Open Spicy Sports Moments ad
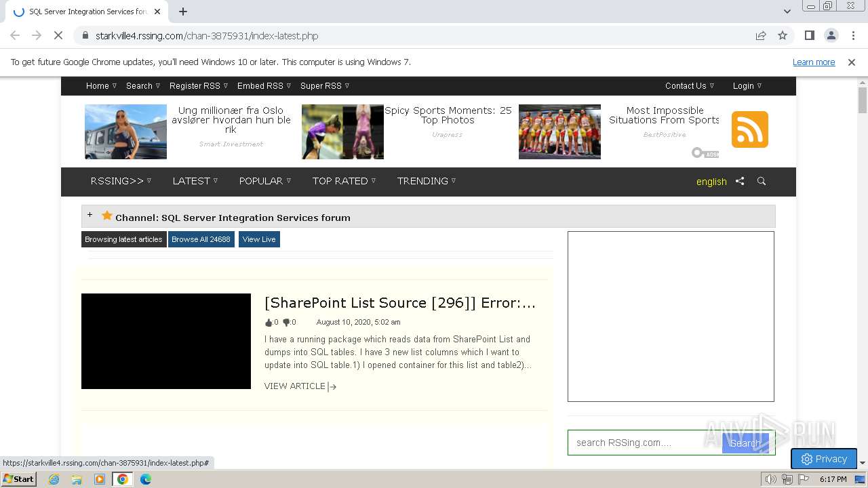 (448, 115)
